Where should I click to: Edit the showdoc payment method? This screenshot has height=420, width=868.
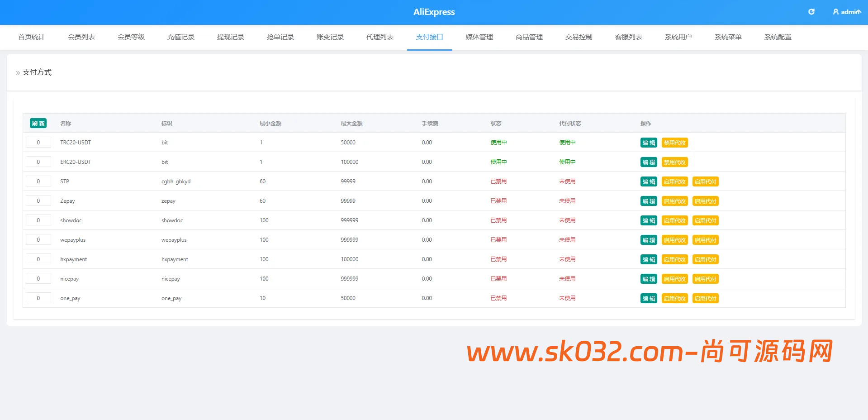point(649,220)
